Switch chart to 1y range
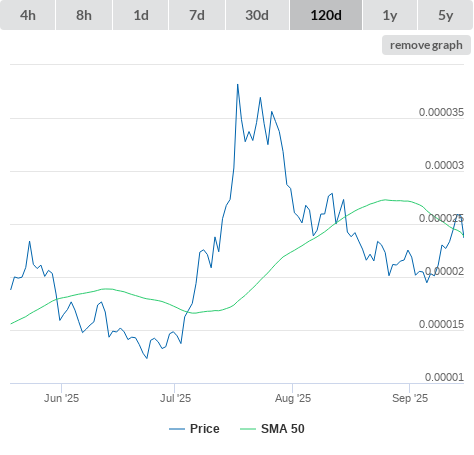This screenshot has height=455, width=474. [x=390, y=15]
